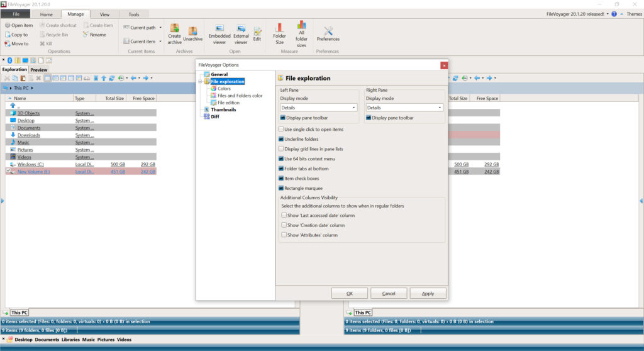This screenshot has height=351, width=644.
Task: Open the left pane Back history dropdown arrow
Action: pyautogui.click(x=139, y=78)
